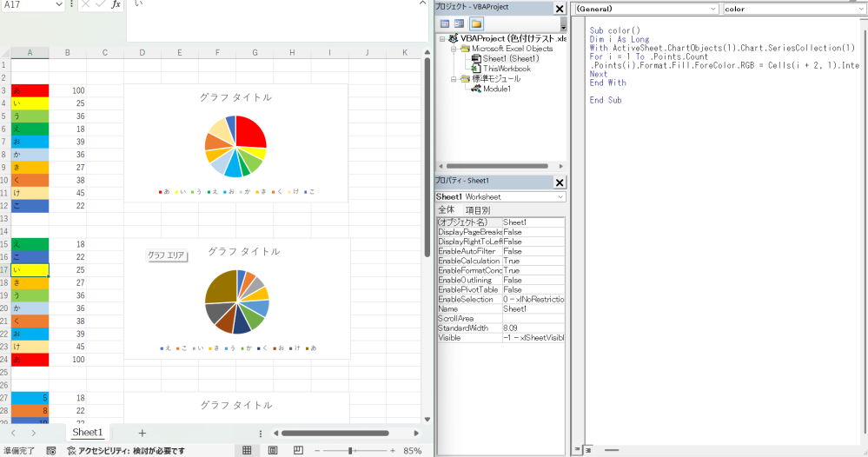Switch to 項目別 tab in Properties

(x=477, y=209)
